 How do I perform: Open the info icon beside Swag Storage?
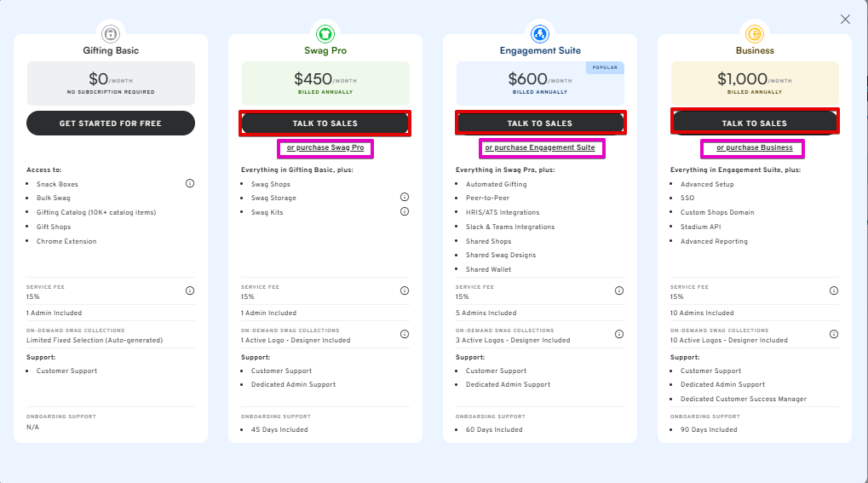point(405,197)
